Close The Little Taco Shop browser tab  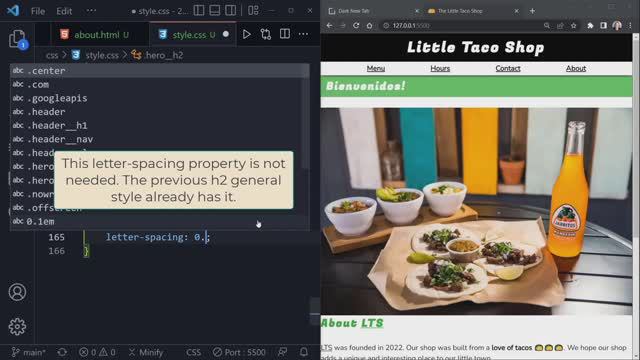pyautogui.click(x=516, y=11)
